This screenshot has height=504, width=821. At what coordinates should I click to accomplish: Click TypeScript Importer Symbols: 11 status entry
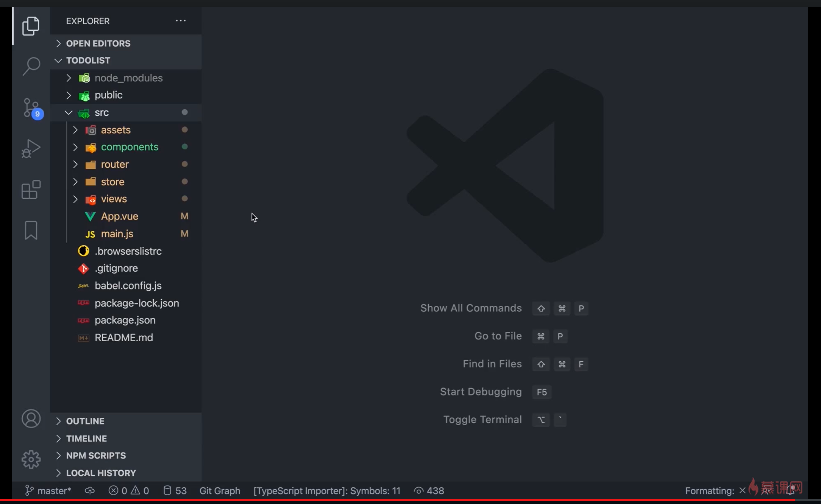(x=327, y=491)
